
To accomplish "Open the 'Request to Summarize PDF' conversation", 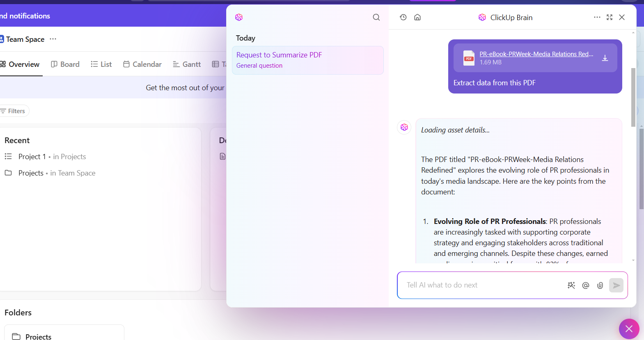I will pos(308,60).
